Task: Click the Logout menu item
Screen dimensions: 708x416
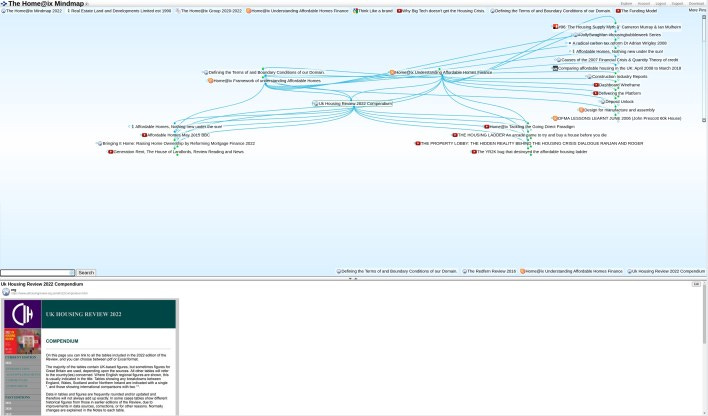Action: click(661, 4)
